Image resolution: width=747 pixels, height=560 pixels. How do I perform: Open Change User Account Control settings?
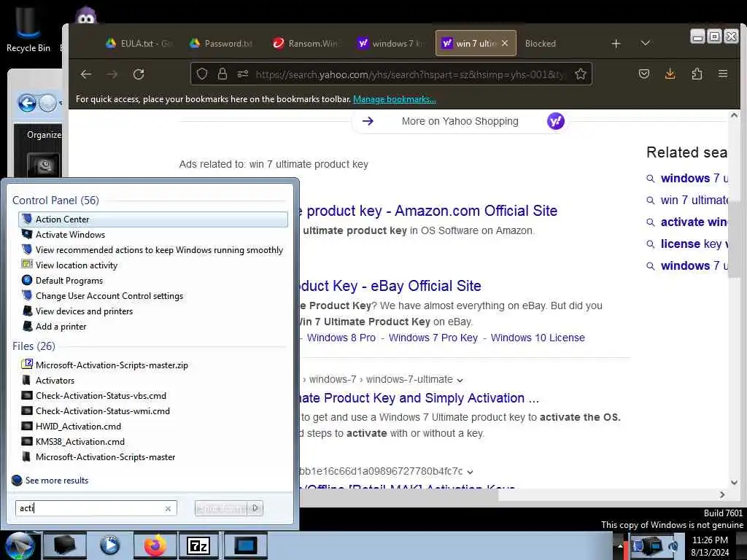[153, 295]
